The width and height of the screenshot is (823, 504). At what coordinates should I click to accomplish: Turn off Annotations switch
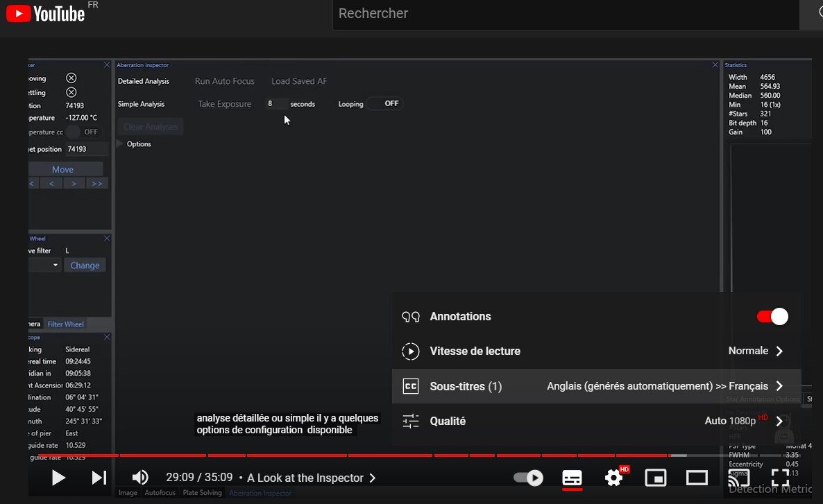(772, 316)
